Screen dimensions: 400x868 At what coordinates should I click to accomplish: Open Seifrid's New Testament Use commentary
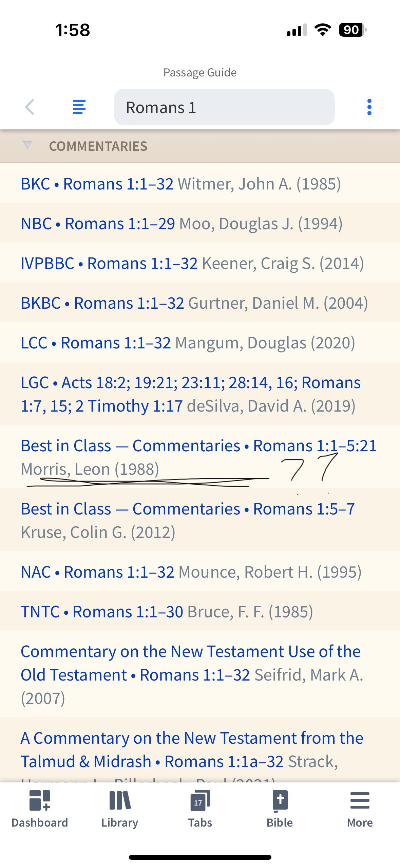point(200,674)
